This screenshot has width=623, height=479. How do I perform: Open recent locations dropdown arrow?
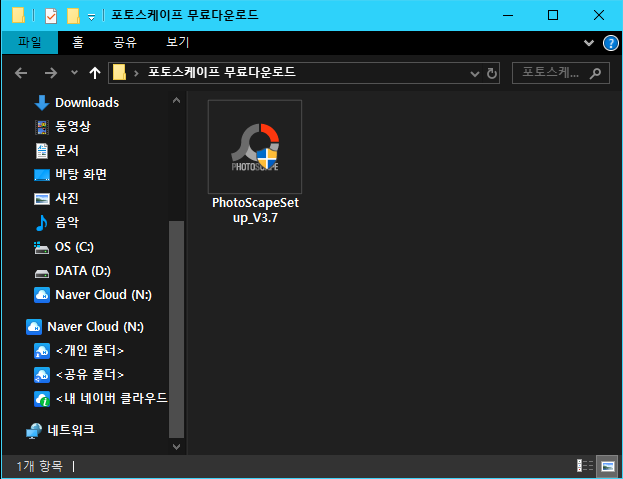pyautogui.click(x=74, y=73)
